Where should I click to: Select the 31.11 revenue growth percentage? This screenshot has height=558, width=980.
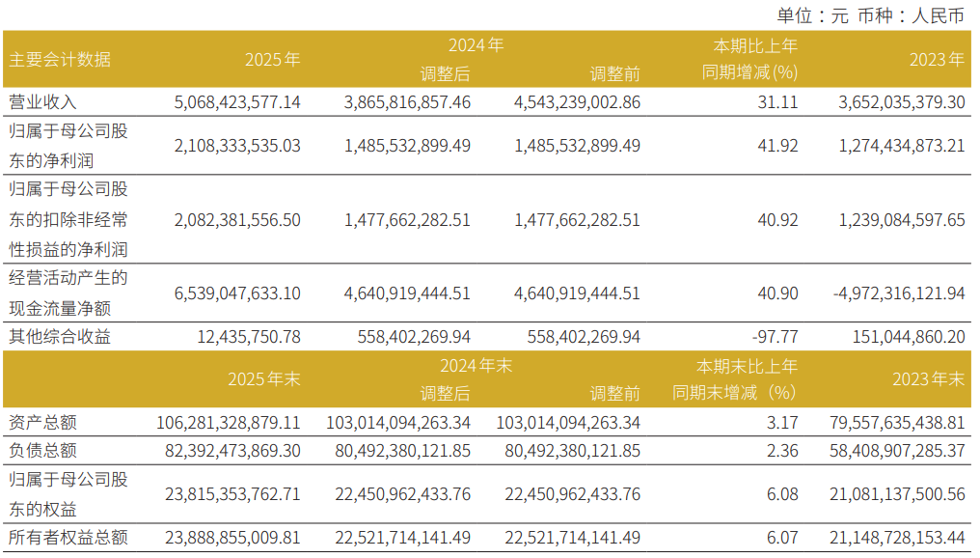coord(777,102)
